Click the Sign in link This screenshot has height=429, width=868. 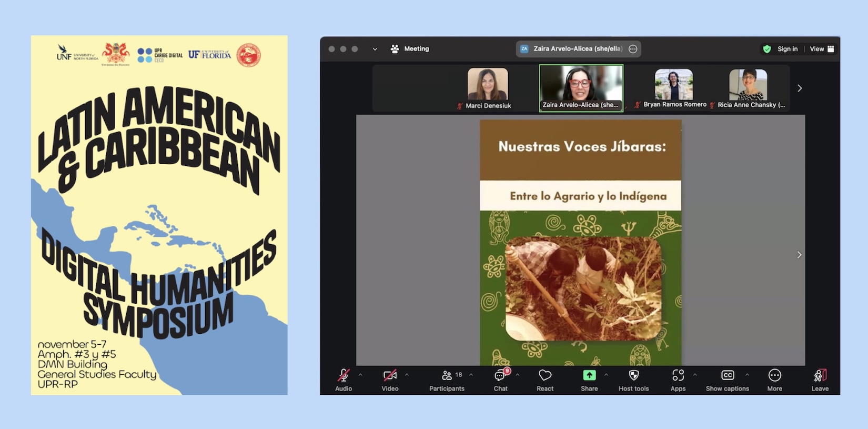tap(788, 49)
